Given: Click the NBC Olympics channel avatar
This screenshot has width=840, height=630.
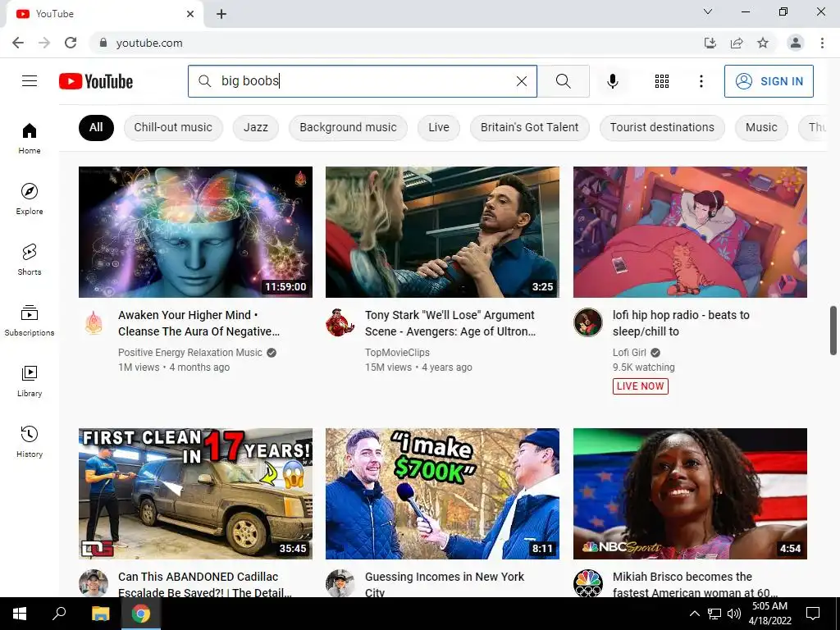Looking at the screenshot, I should click(588, 583).
